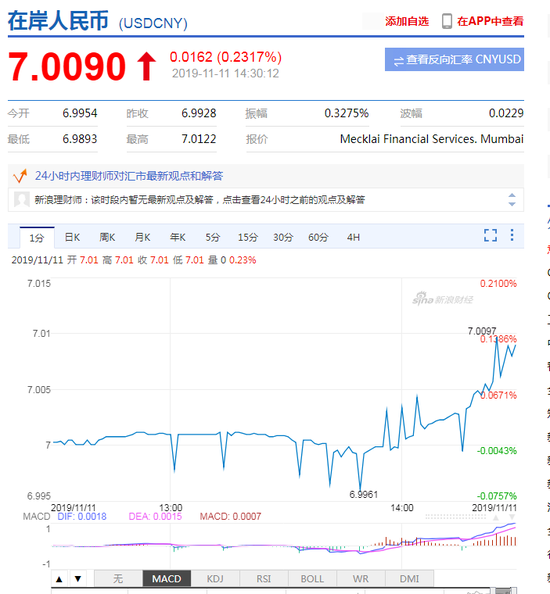The image size is (550, 594).
Task: Select 无 indicator option
Action: click(x=118, y=578)
